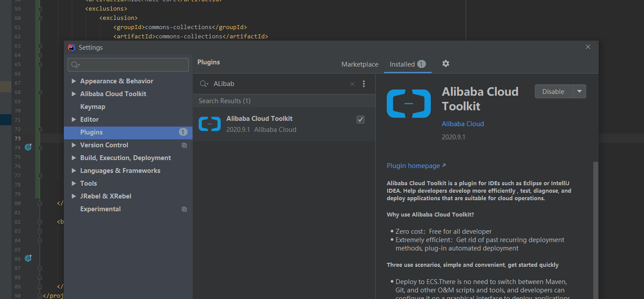The image size is (644, 299).
Task: Click project-level icon next to Version Control
Action: click(184, 145)
